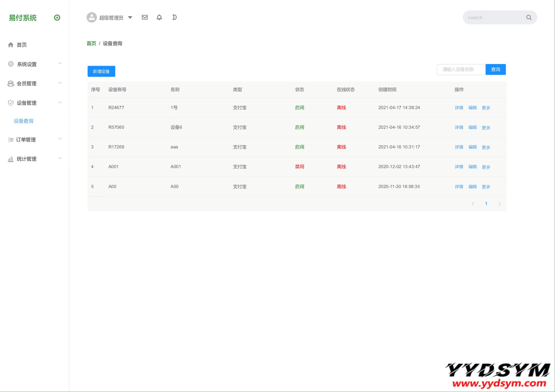
Task: Click the 订单管理 list icon
Action: coord(11,140)
